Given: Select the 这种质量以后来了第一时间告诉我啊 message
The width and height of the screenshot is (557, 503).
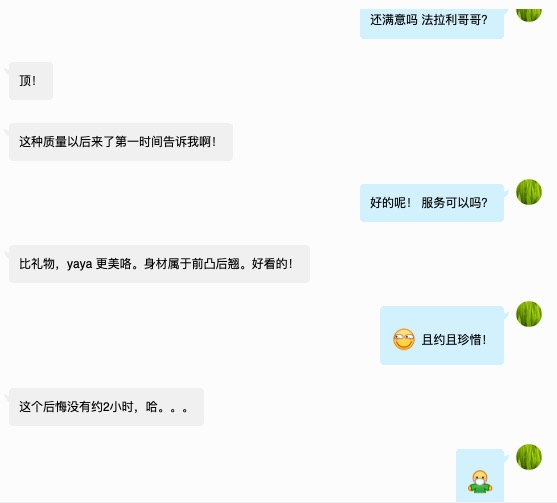Looking at the screenshot, I should 121,142.
